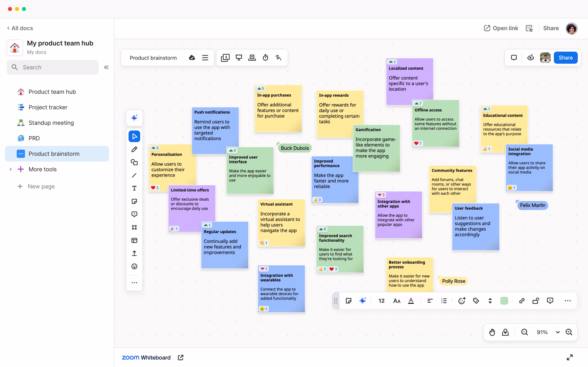Click the blue Share button
This screenshot has width=588, height=367.
point(565,58)
